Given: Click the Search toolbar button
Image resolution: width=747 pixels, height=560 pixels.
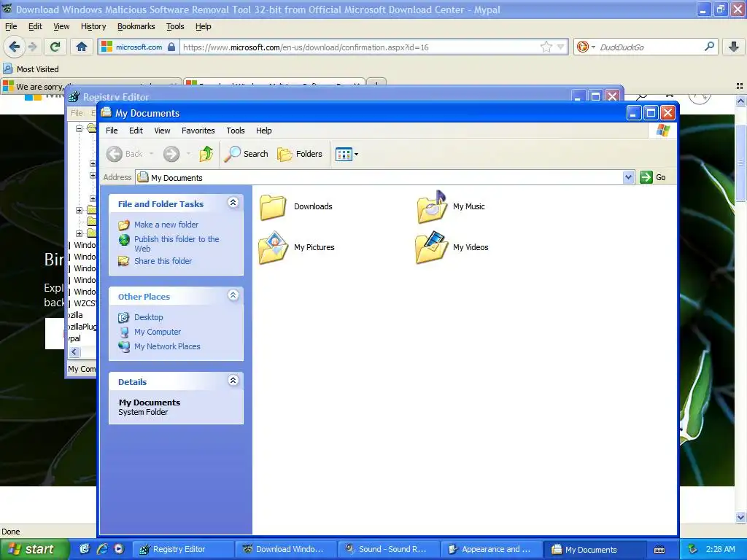Looking at the screenshot, I should click(247, 154).
